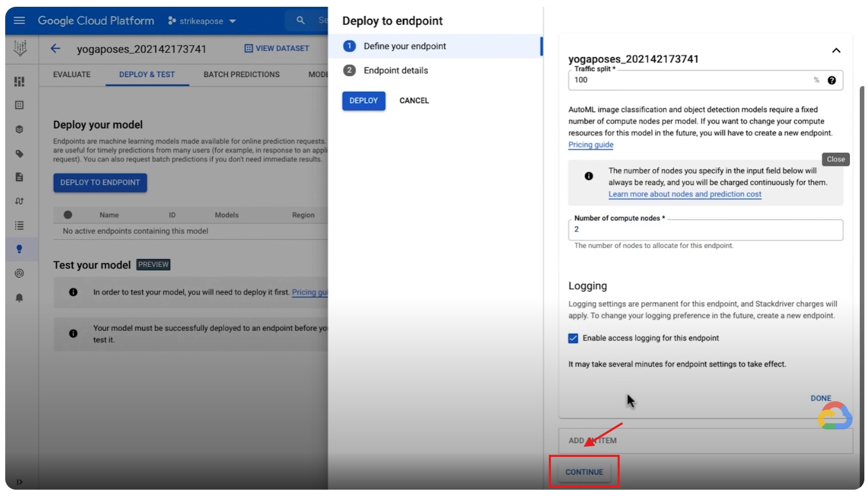This screenshot has width=868, height=498.
Task: Select the tag icon in left sidebar
Action: (x=19, y=154)
